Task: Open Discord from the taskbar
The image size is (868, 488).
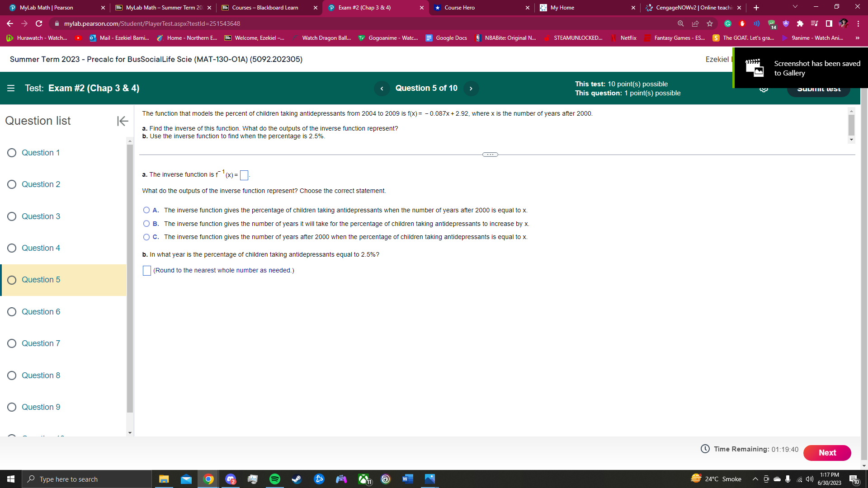Action: [231, 479]
